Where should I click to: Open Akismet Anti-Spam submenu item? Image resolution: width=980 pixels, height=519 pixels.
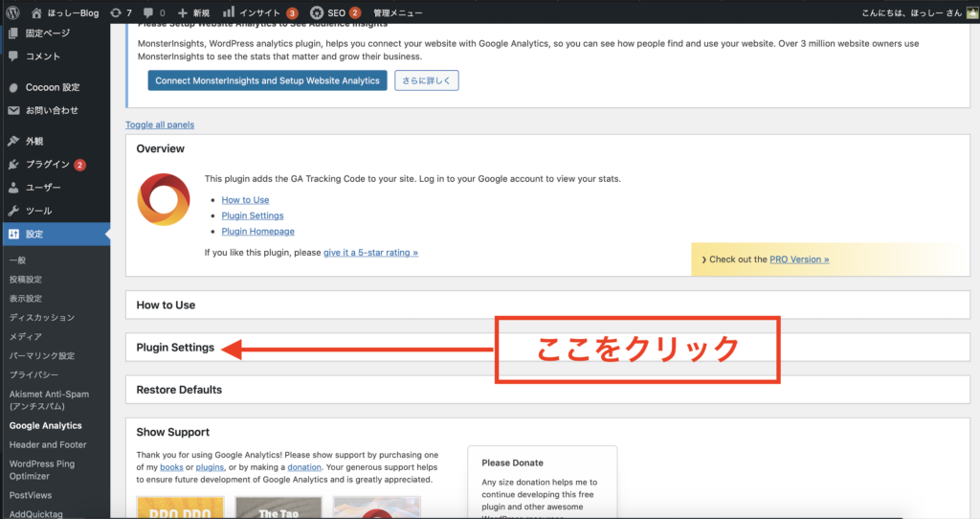[x=49, y=400]
